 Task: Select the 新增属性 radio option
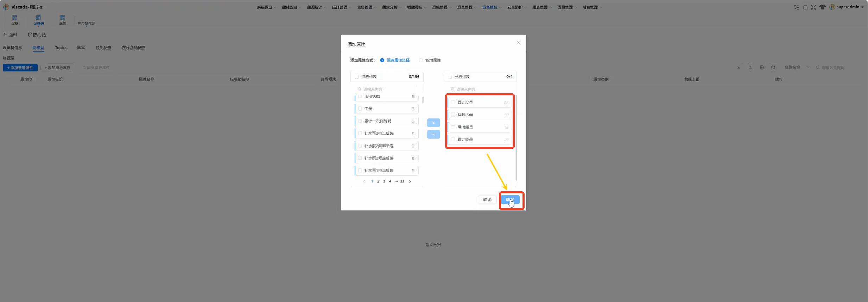tap(421, 60)
